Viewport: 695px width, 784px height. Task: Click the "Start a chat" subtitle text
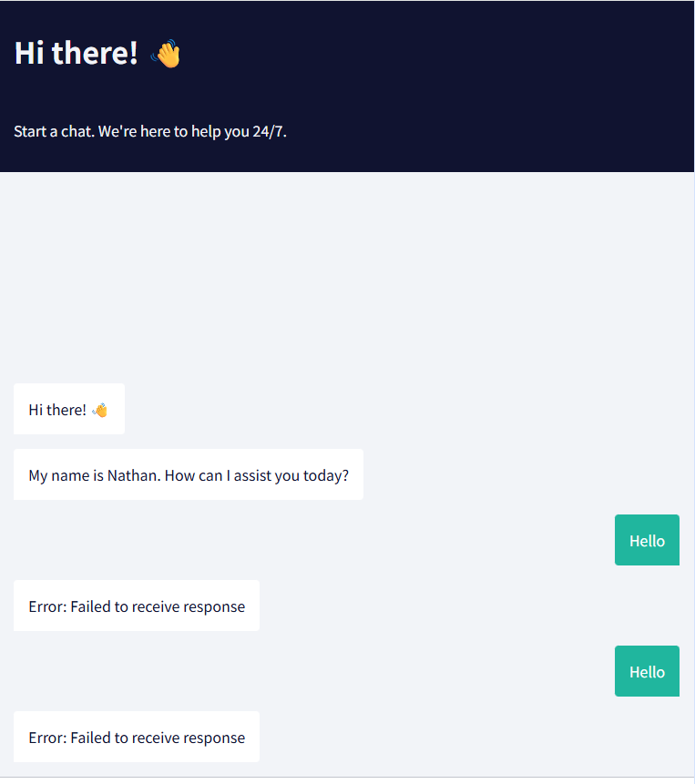pos(53,131)
